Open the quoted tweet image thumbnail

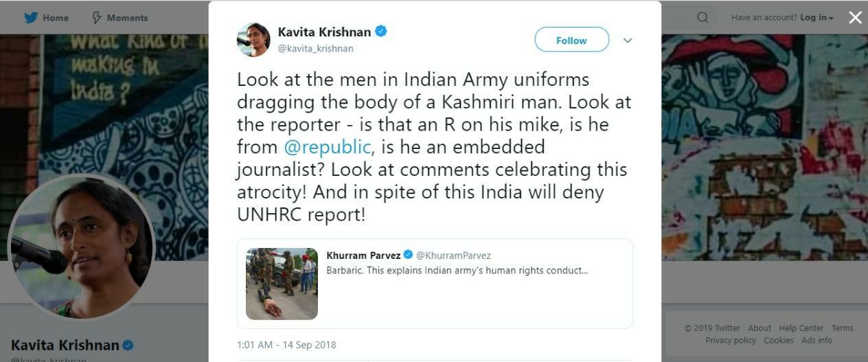[x=282, y=284]
